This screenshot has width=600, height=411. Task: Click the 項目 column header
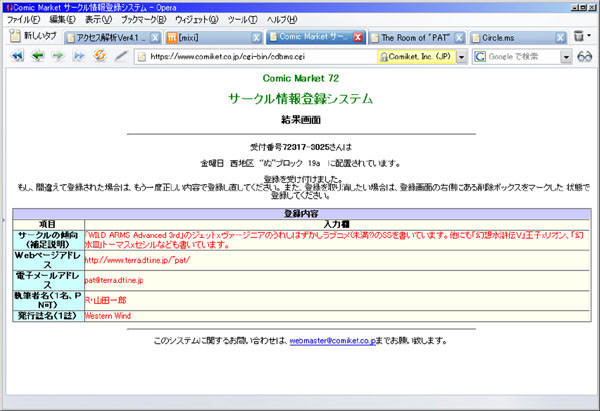point(48,224)
